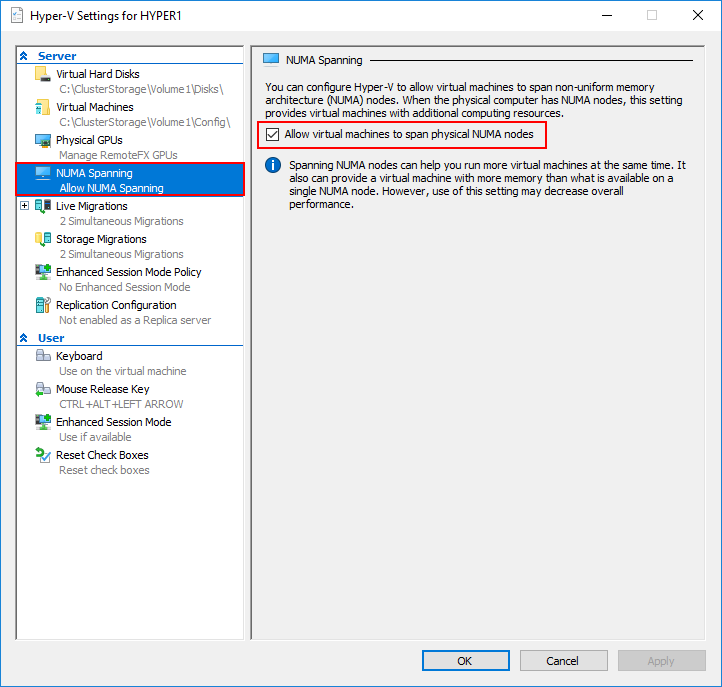This screenshot has height=687, width=722.
Task: Click '2 Simultaneous Migrations' under Live Migrations
Action: [x=122, y=221]
